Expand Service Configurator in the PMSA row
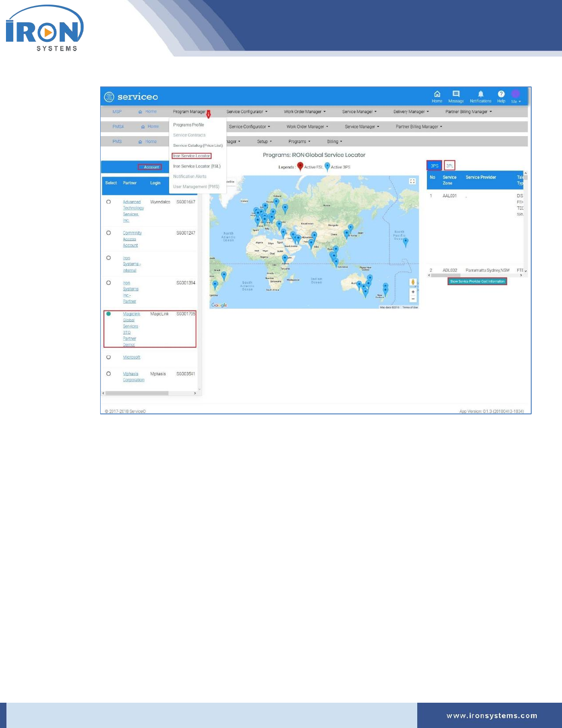The width and height of the screenshot is (562, 728). point(250,126)
